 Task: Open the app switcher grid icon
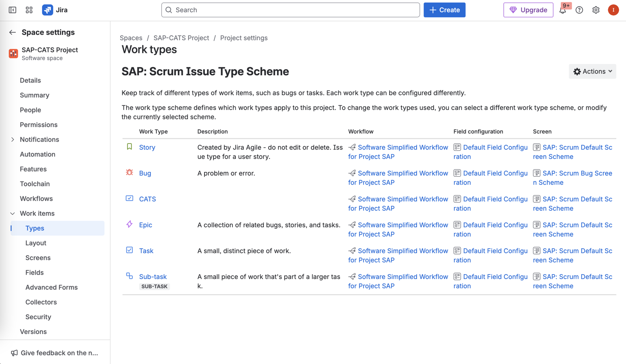[29, 10]
